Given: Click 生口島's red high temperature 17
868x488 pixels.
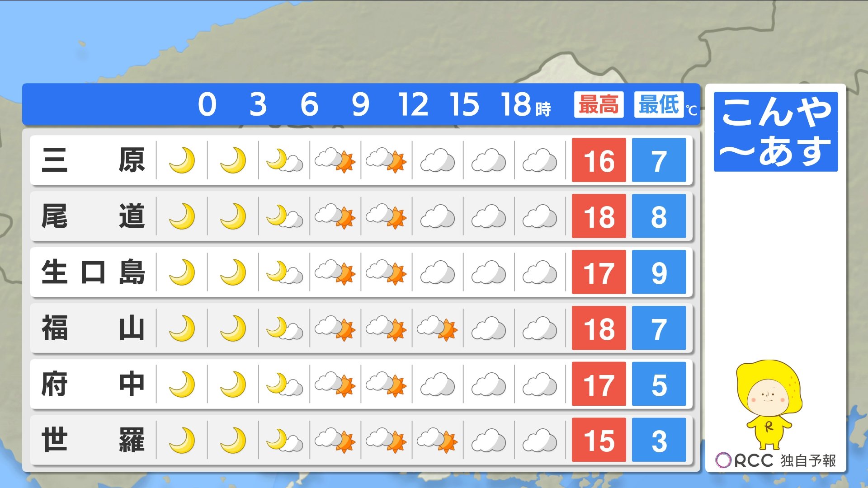Looking at the screenshot, I should pyautogui.click(x=599, y=272).
